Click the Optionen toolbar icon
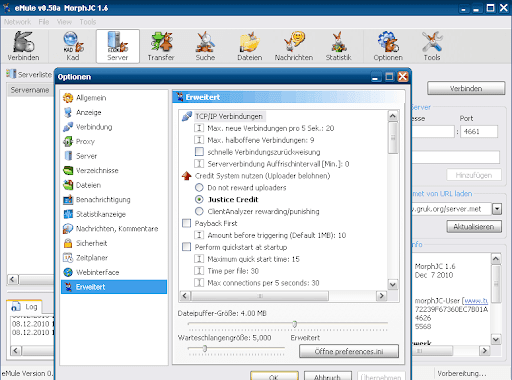The width and height of the screenshot is (512, 380). tap(388, 46)
